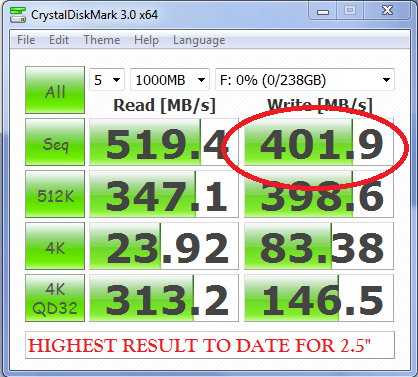Start the 4K benchmark test
Viewport: 418px width, 377px height.
pyautogui.click(x=55, y=246)
